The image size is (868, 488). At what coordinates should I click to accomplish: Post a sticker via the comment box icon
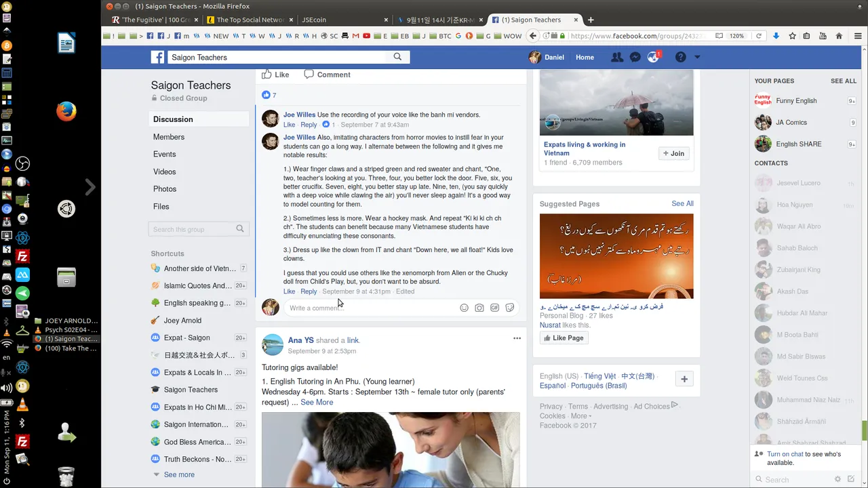coord(510,308)
